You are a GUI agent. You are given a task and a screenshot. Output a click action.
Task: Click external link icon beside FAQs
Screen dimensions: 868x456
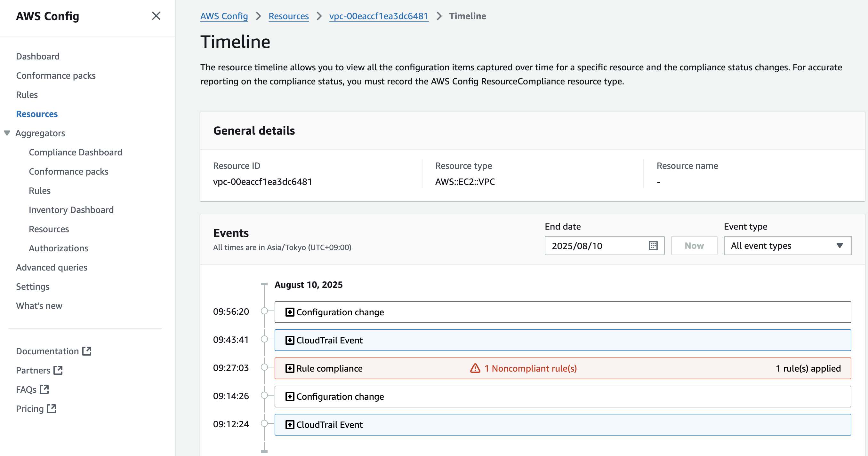44,389
